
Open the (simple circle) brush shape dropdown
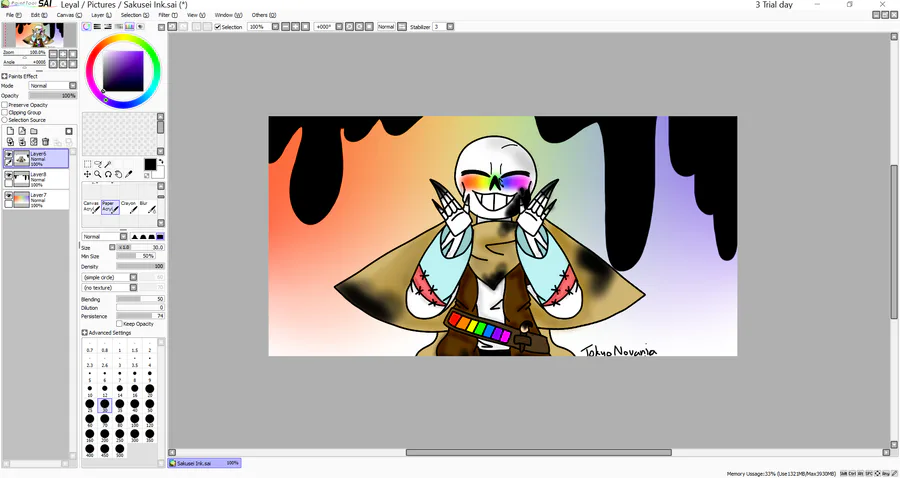tap(133, 277)
